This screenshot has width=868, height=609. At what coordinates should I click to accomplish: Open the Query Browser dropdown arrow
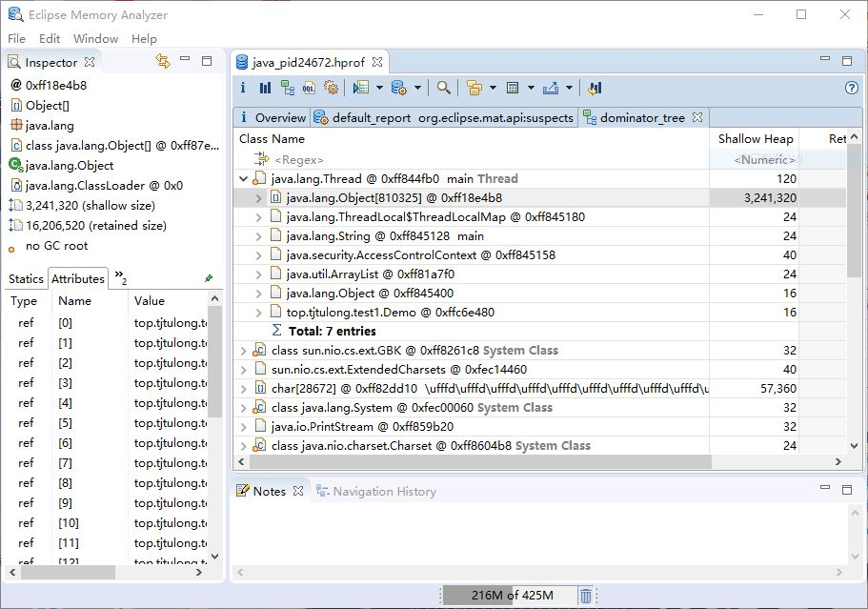tap(379, 88)
